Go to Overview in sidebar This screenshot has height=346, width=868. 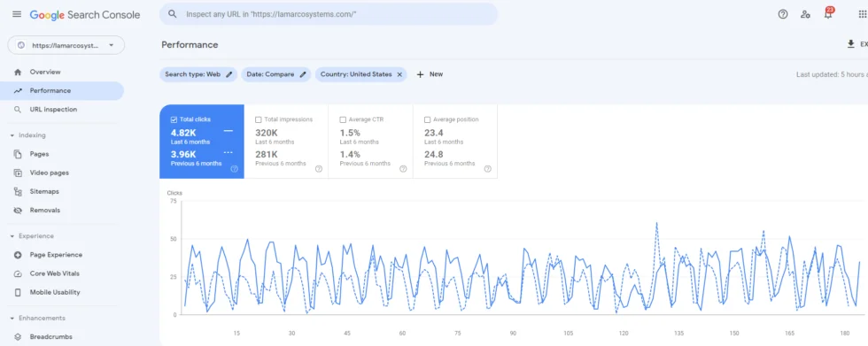coord(62,72)
